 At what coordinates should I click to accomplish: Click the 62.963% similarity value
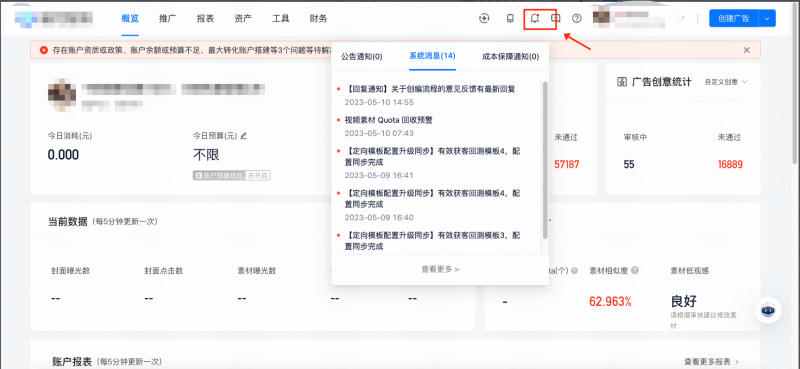pyautogui.click(x=610, y=301)
